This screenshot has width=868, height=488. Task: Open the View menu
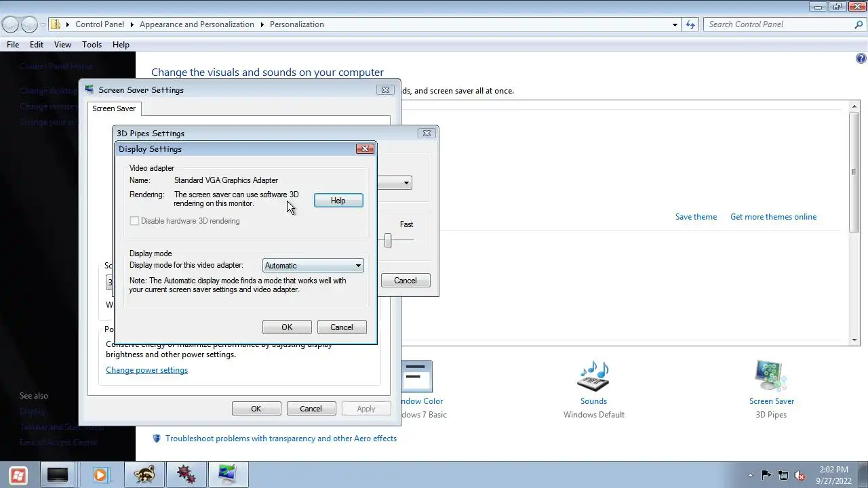click(x=62, y=45)
